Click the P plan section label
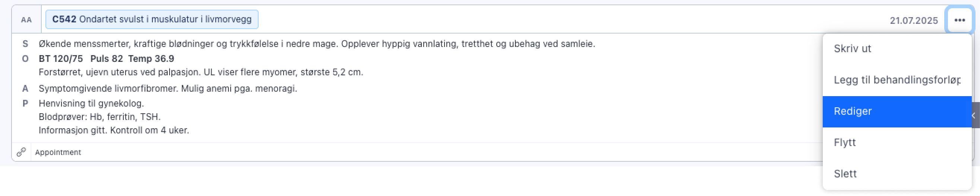 tap(25, 104)
